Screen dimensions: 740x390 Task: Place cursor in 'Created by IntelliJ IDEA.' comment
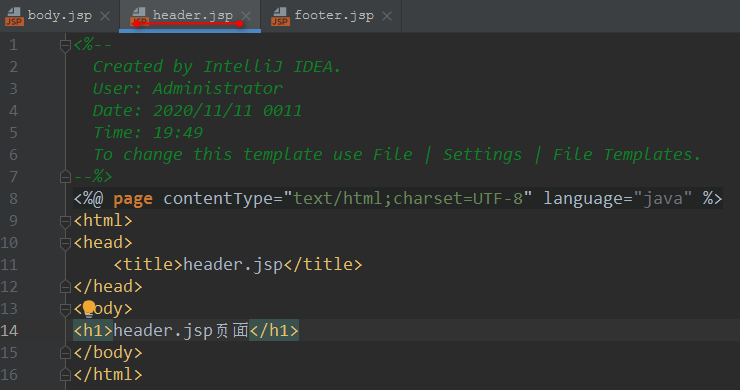(x=217, y=67)
